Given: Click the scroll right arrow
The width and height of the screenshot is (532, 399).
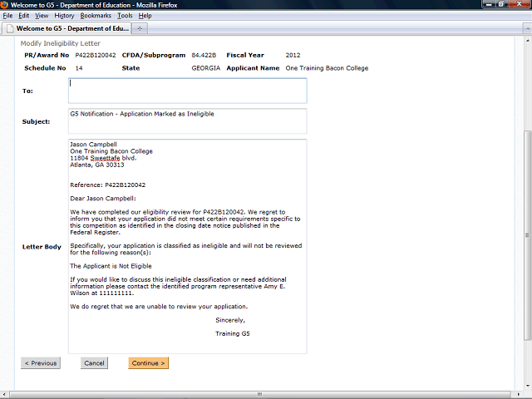Looking at the screenshot, I should point(519,394).
